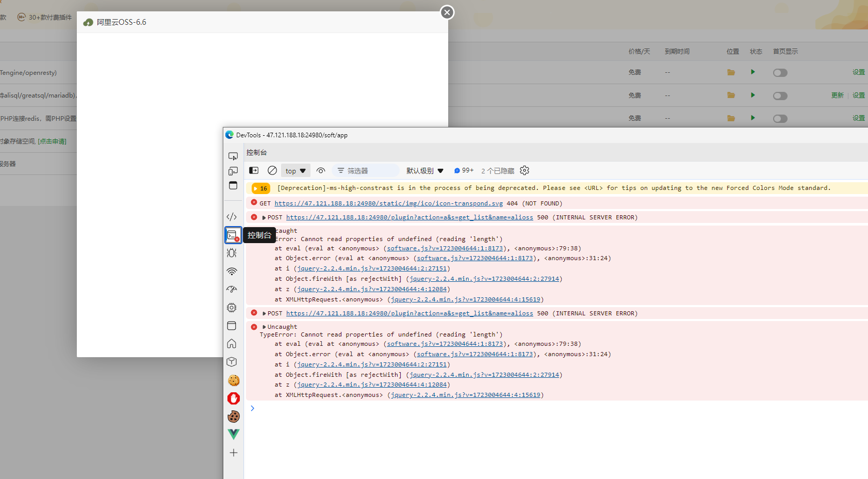Open the Console panel icon in sidebar
Viewport: 868px width, 479px height.
(233, 235)
